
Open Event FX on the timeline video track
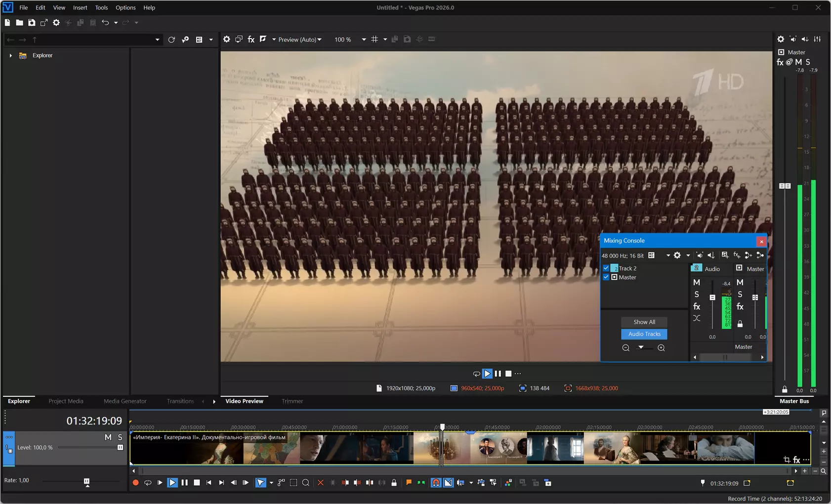tap(796, 460)
